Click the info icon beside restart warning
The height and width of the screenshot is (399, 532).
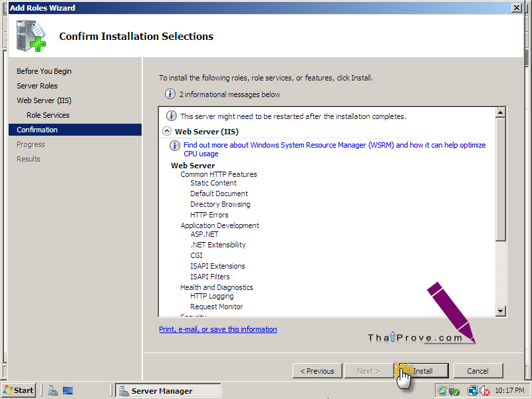(172, 116)
